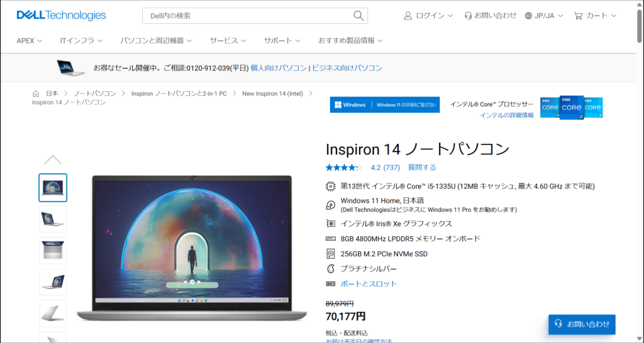Click the Dell Technologies logo

click(61, 16)
